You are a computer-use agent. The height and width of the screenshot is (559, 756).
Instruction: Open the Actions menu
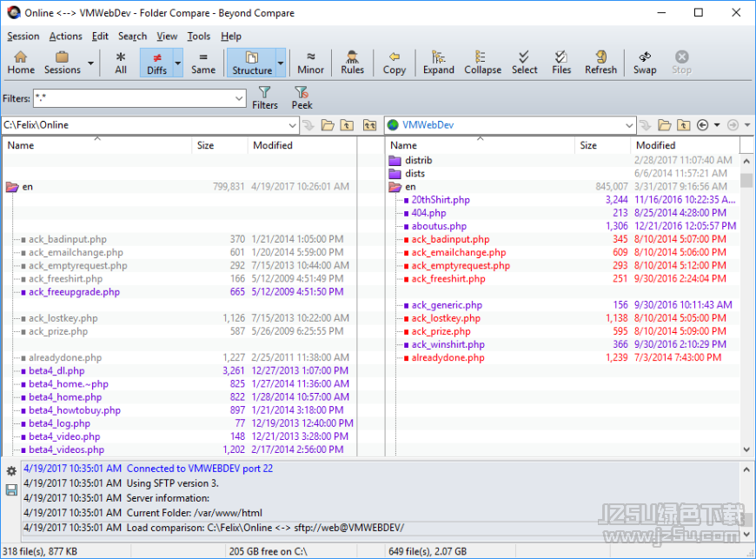coord(65,37)
